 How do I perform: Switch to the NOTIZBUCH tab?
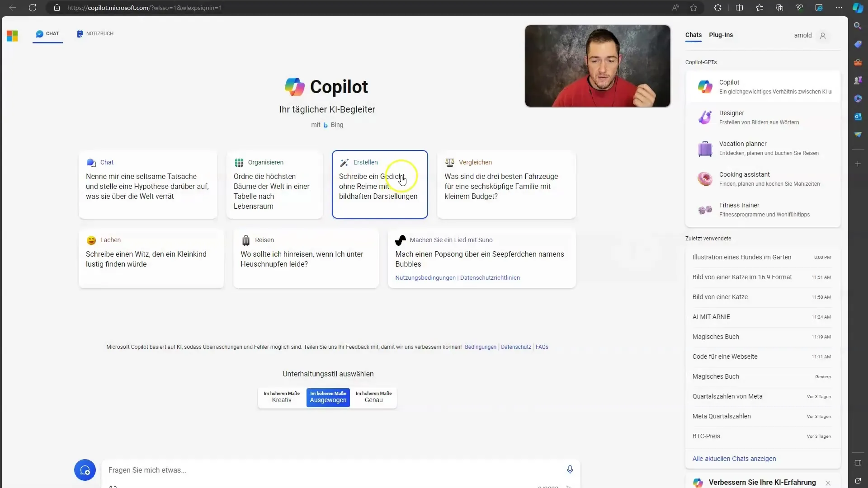coord(95,33)
